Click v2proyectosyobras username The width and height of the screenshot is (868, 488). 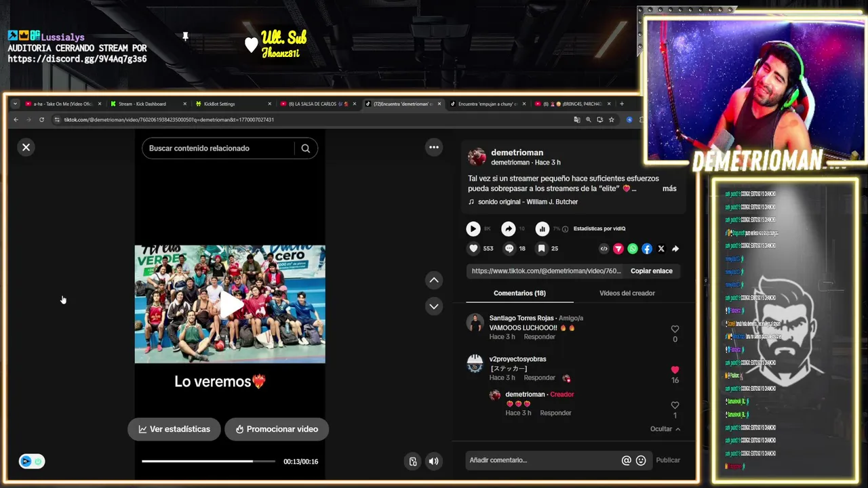point(517,359)
